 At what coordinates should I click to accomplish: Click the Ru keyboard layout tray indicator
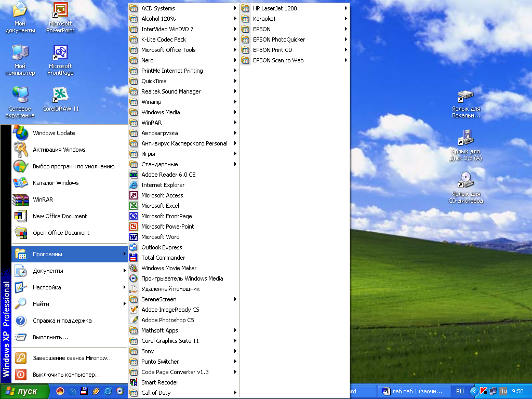pyautogui.click(x=503, y=391)
